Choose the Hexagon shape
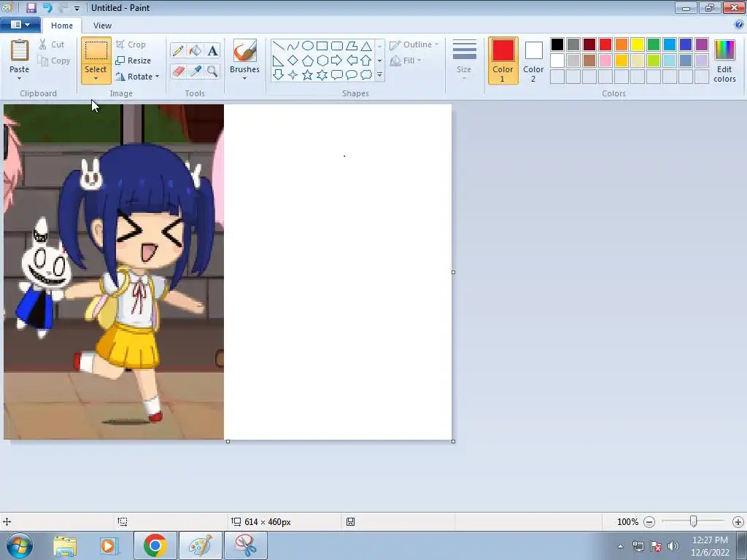 pyautogui.click(x=322, y=61)
